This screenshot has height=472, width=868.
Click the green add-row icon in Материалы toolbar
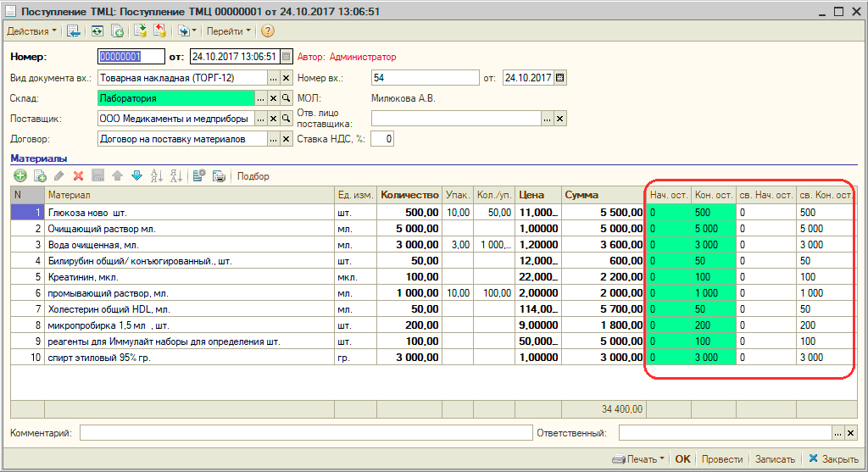[x=19, y=176]
